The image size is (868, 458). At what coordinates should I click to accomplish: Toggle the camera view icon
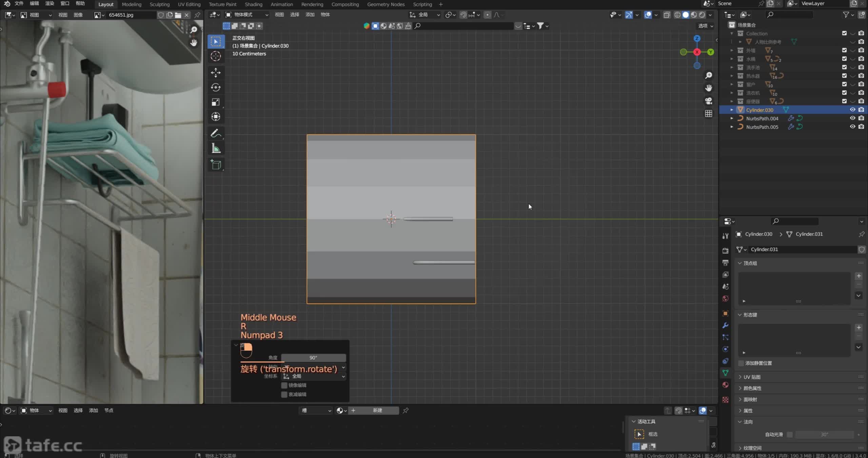click(x=709, y=101)
